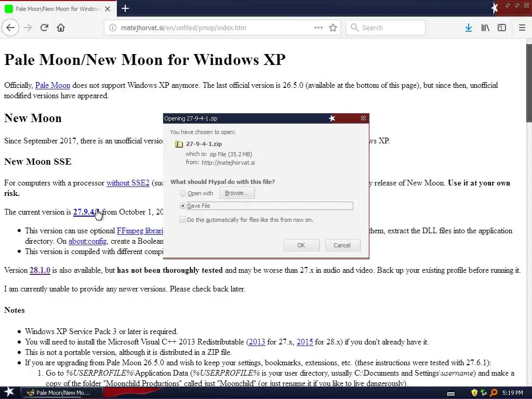Confirm download with OK button
The image size is (532, 399).
coord(301,245)
